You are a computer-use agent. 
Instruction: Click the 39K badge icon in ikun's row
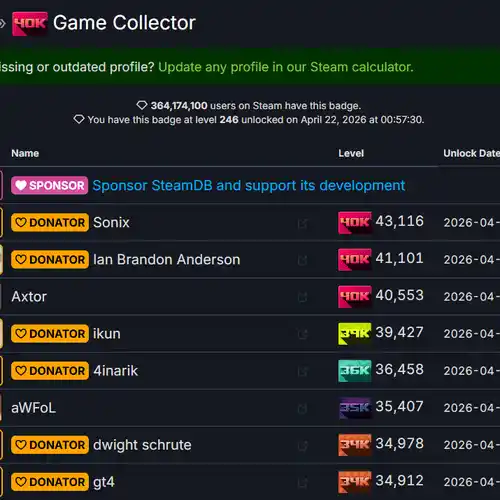coord(354,333)
